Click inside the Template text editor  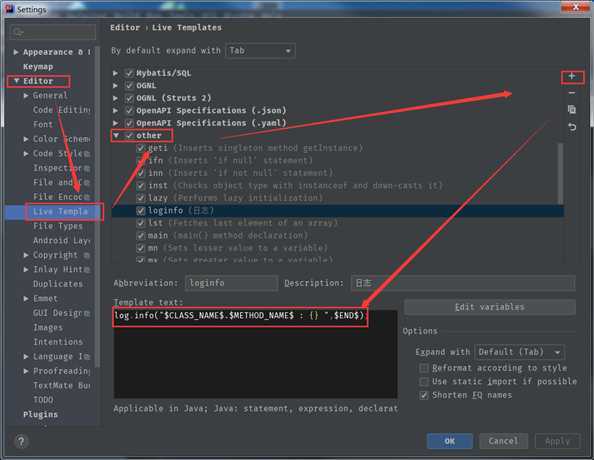tap(255, 354)
